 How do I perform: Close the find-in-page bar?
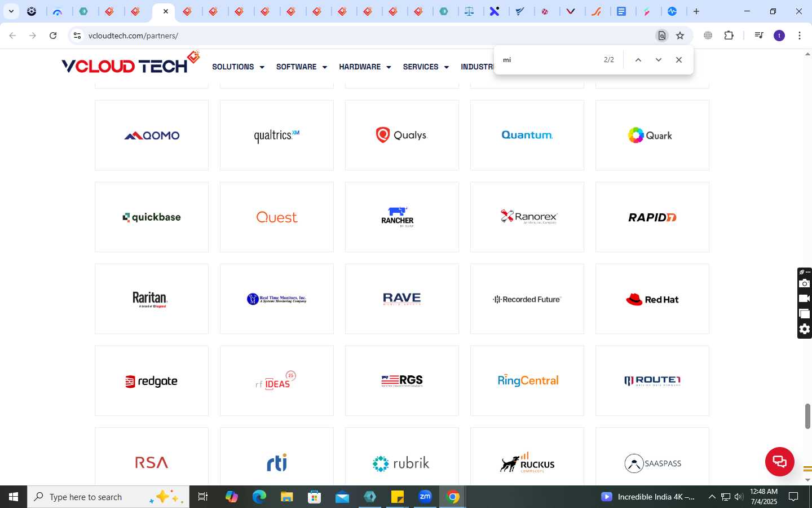pyautogui.click(x=679, y=60)
